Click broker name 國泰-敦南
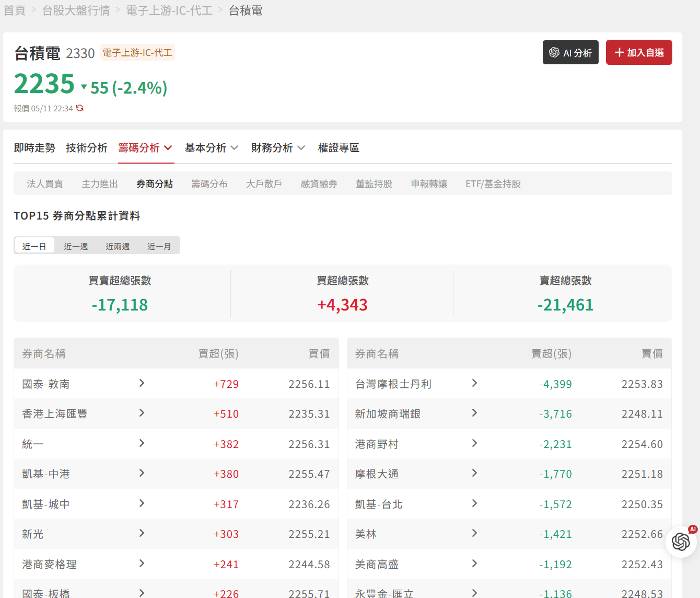This screenshot has height=598, width=700. pos(46,384)
